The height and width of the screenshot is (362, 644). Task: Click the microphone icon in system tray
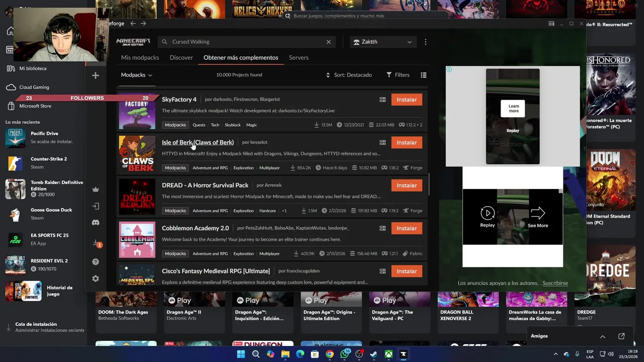click(x=577, y=354)
